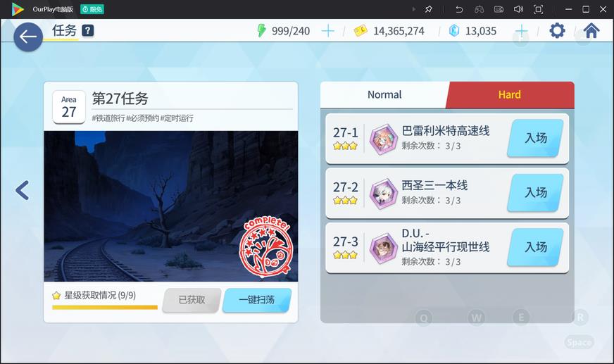Click the star progress bar
The width and height of the screenshot is (614, 364).
point(105,307)
